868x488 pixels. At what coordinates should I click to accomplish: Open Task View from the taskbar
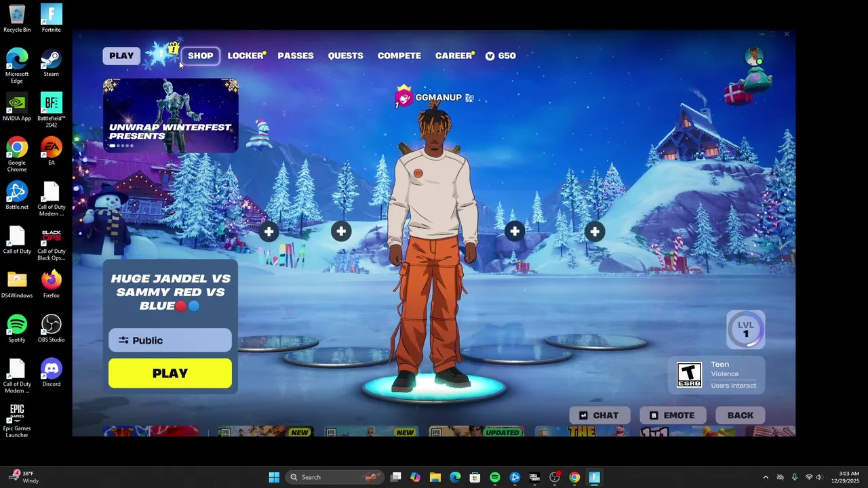[396, 477]
